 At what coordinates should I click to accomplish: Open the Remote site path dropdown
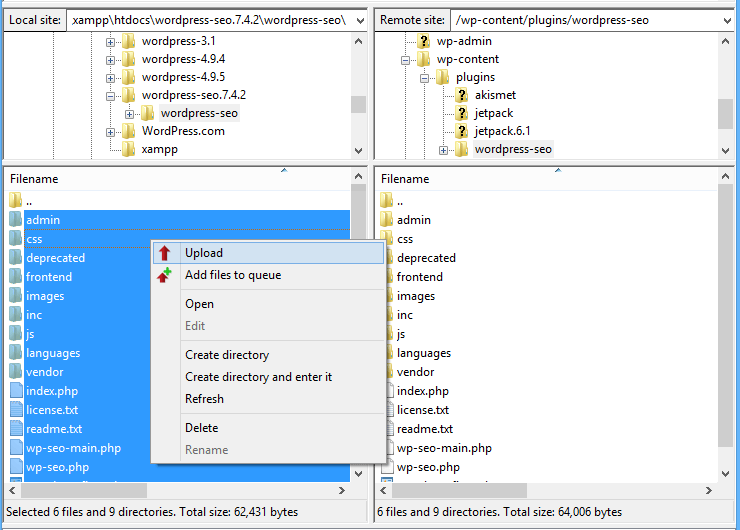727,20
